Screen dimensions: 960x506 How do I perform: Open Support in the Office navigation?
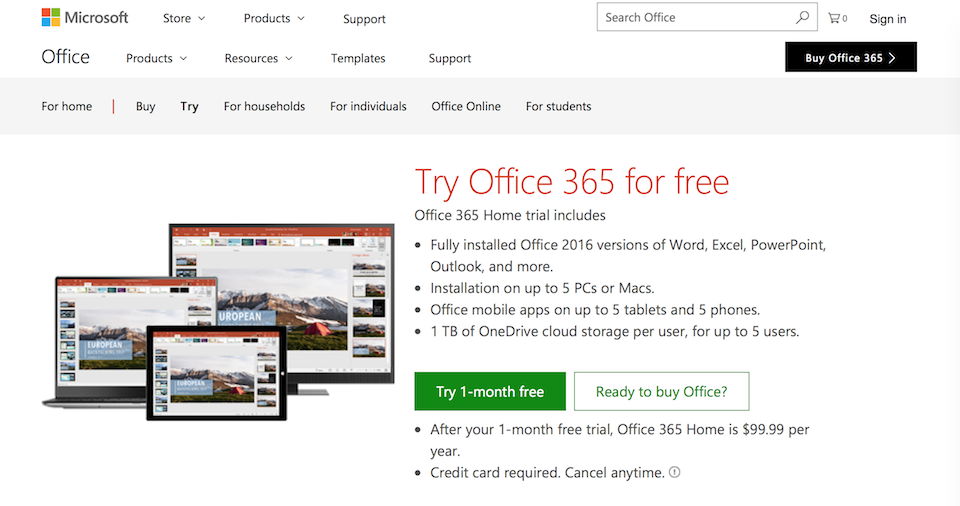pyautogui.click(x=450, y=58)
